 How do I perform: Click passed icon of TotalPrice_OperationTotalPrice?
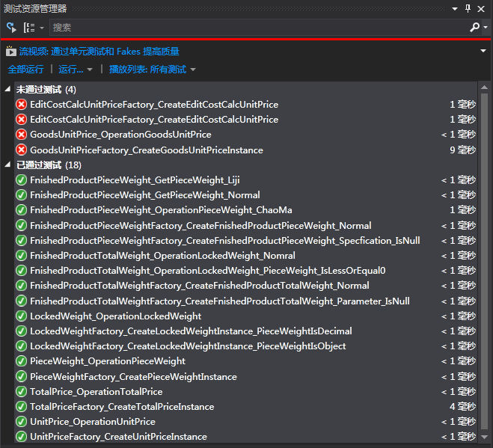22,391
